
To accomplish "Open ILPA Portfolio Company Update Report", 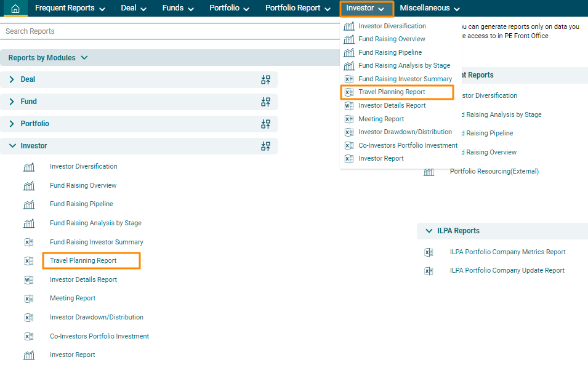I will (507, 271).
